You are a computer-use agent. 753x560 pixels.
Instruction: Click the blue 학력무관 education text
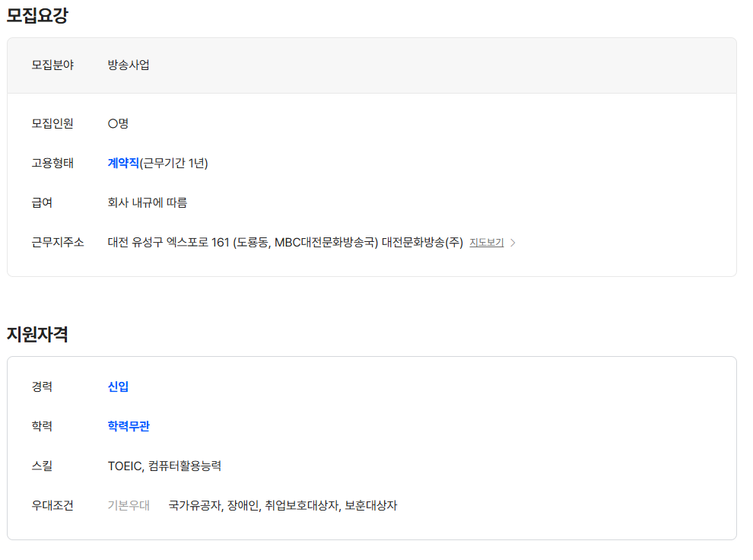click(129, 426)
